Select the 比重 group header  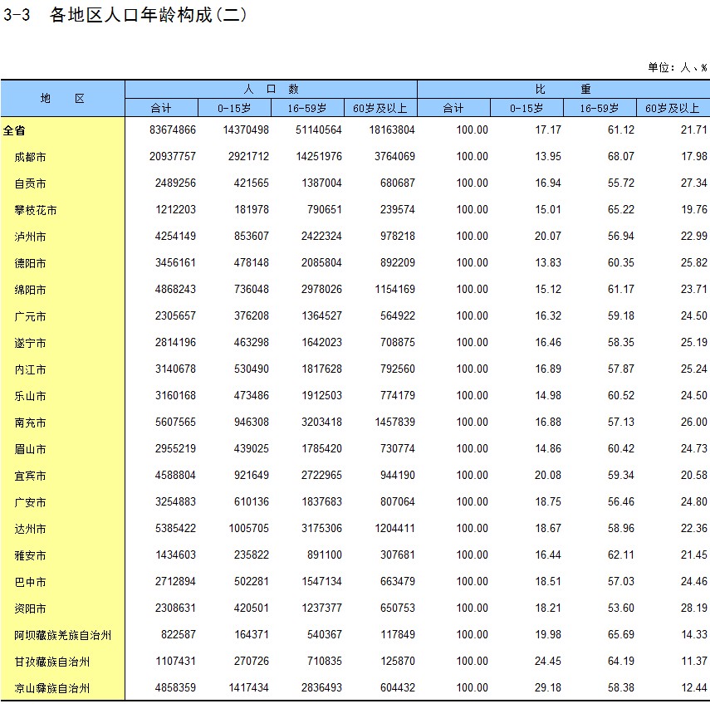pyautogui.click(x=563, y=89)
